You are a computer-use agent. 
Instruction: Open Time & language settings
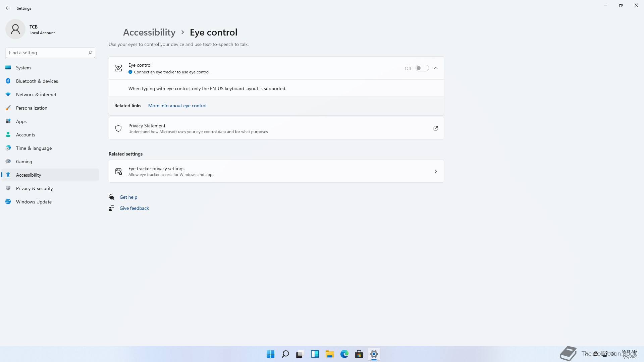click(x=50, y=148)
